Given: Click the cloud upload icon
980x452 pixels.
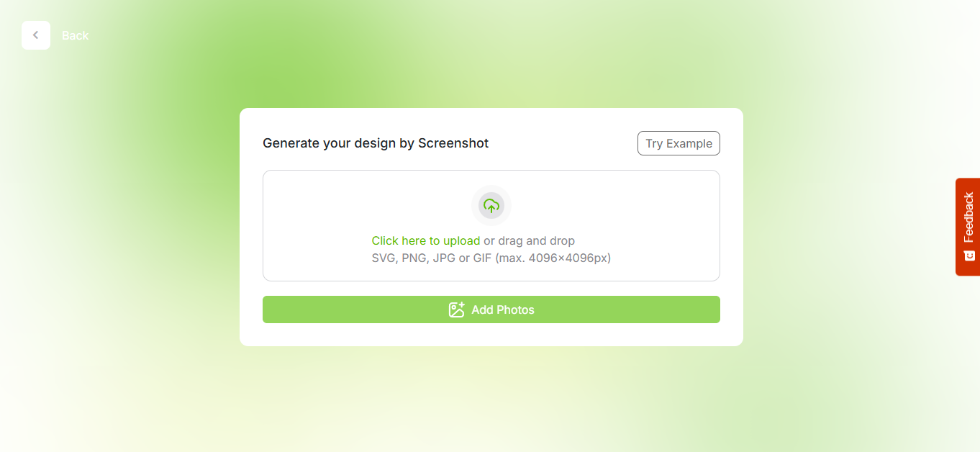Looking at the screenshot, I should click(491, 205).
